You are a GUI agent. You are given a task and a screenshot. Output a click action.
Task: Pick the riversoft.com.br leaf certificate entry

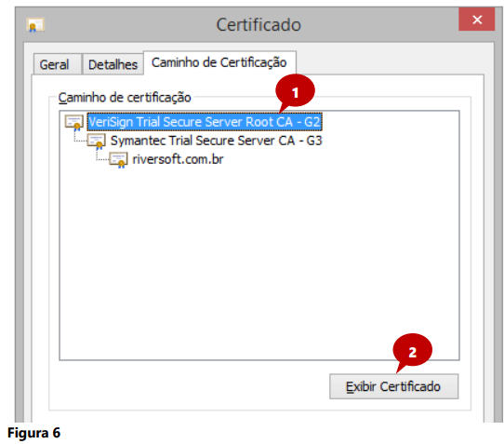point(178,159)
